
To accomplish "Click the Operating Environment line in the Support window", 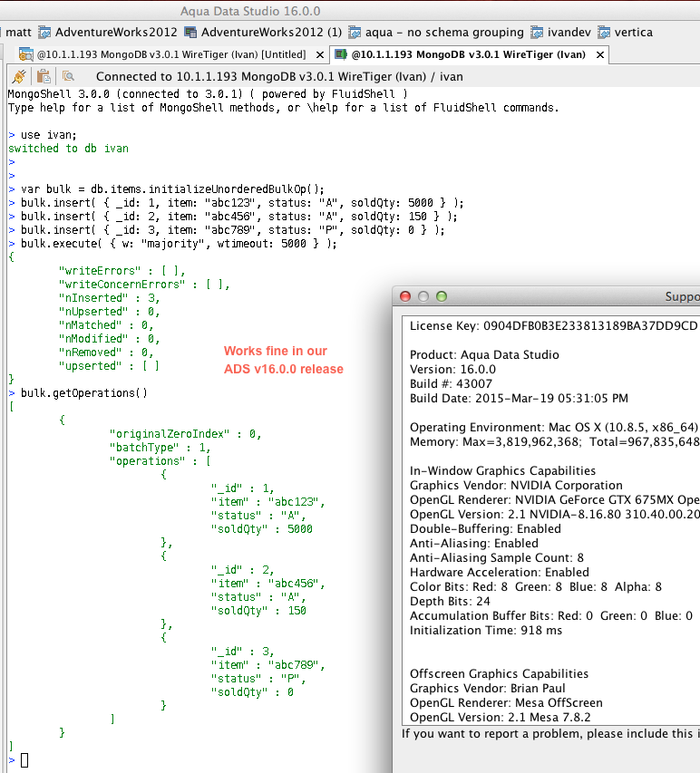I will 554,428.
